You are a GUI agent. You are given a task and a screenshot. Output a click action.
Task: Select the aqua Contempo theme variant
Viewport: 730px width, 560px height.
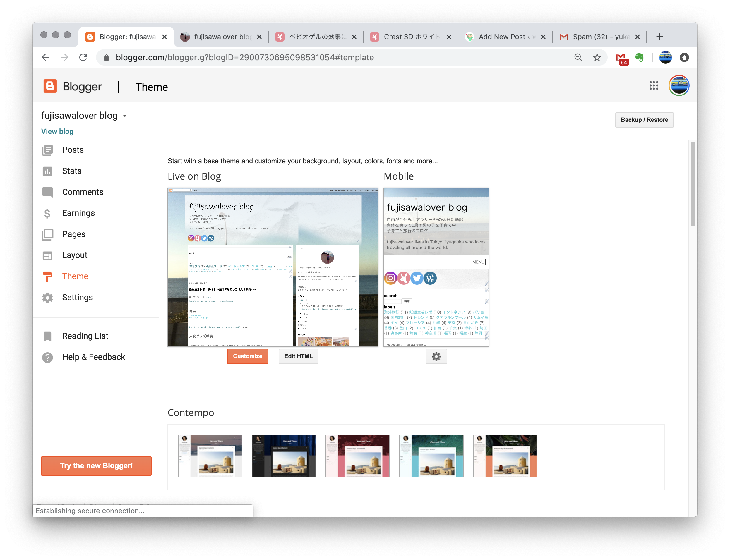click(x=431, y=456)
